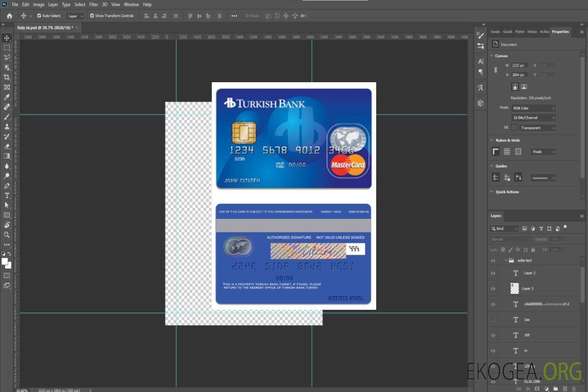Screen dimensions: 588x392
Task: Show the hidden 1ss layer
Action: [493, 320]
